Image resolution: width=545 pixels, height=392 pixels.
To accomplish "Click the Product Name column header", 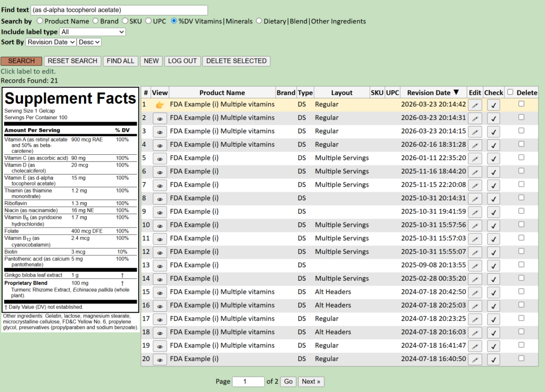I will (x=222, y=93).
